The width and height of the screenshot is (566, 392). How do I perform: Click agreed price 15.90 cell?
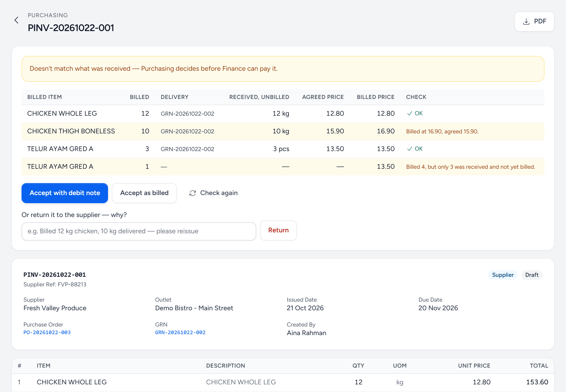coord(335,131)
